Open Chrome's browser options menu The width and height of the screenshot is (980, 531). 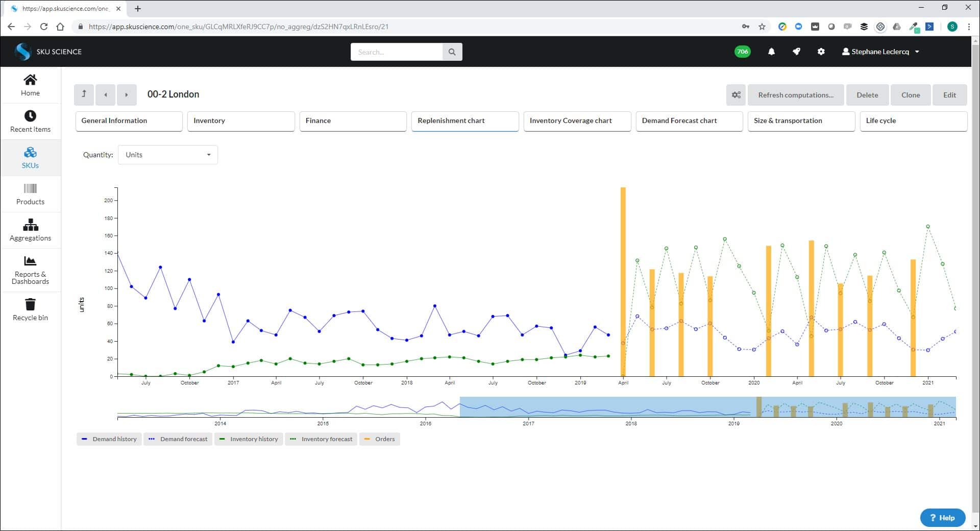point(969,27)
